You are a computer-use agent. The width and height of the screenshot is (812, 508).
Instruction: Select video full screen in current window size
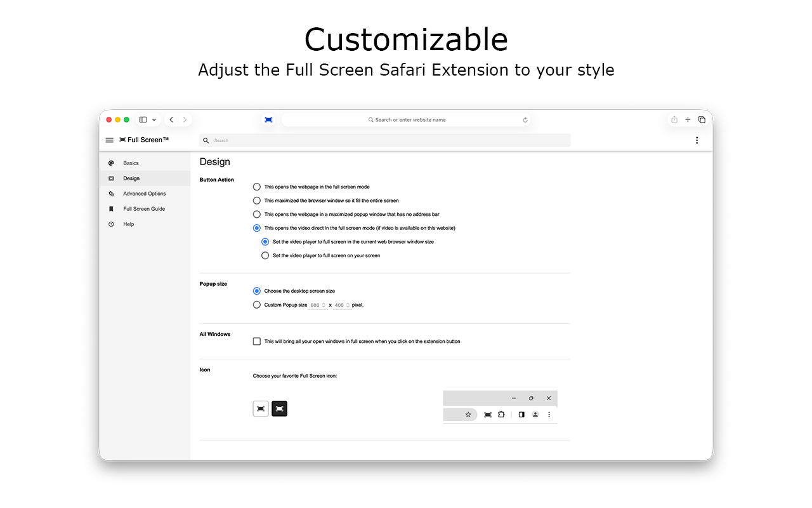click(265, 242)
